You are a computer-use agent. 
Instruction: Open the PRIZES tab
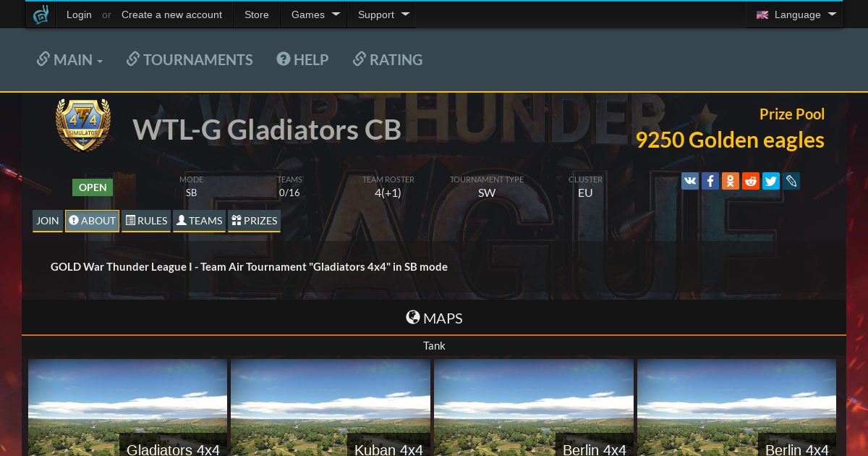coord(254,221)
